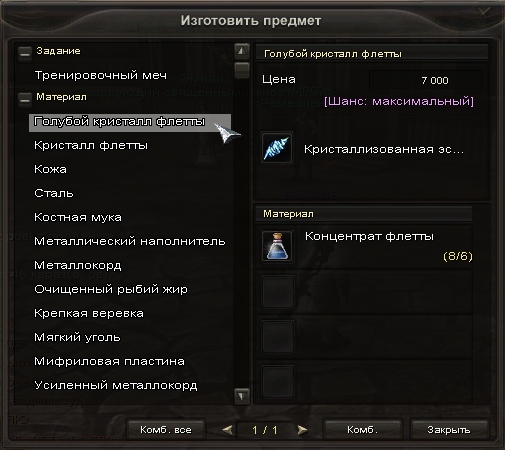The image size is (505, 450).
Task: Choose Металлический наполнитель recipe
Action: click(x=130, y=241)
